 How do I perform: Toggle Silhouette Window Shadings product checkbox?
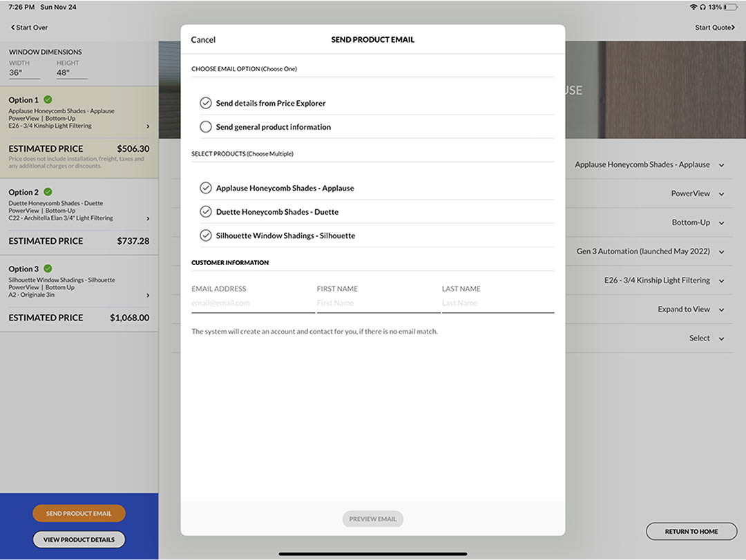[206, 235]
